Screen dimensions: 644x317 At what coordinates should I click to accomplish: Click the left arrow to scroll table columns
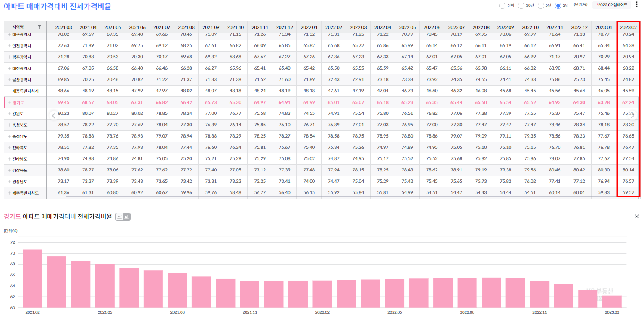coord(53,116)
